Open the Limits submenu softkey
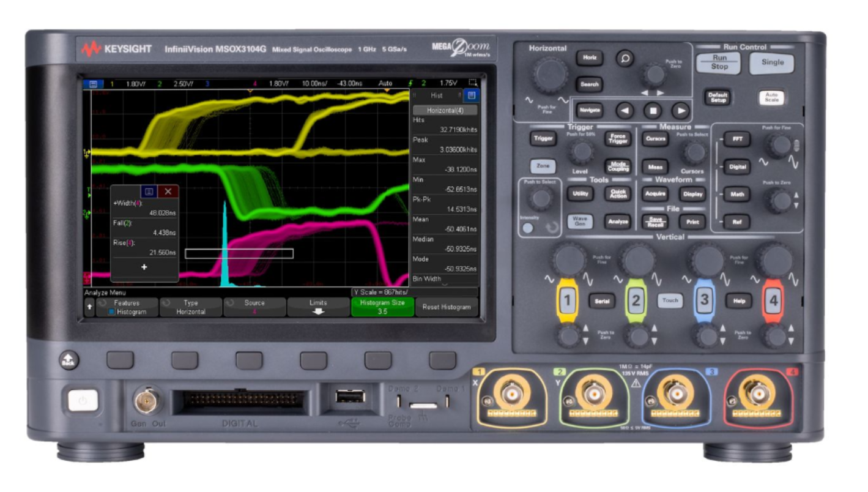This screenshot has height=492, width=868. click(x=318, y=307)
